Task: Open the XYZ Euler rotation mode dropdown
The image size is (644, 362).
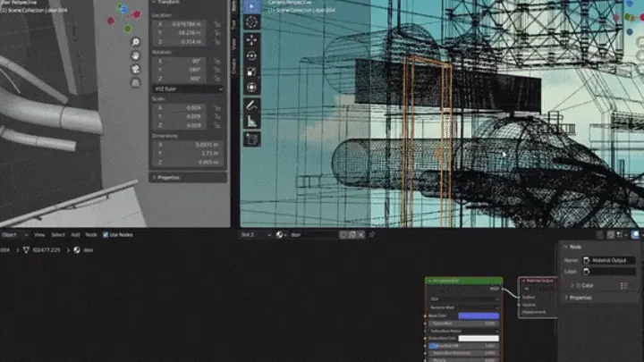Action: pos(188,89)
